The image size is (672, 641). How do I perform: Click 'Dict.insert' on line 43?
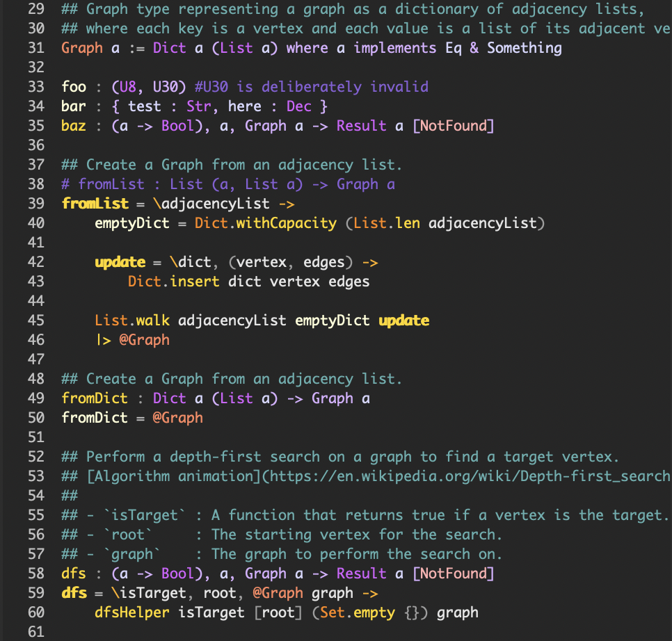click(x=174, y=282)
